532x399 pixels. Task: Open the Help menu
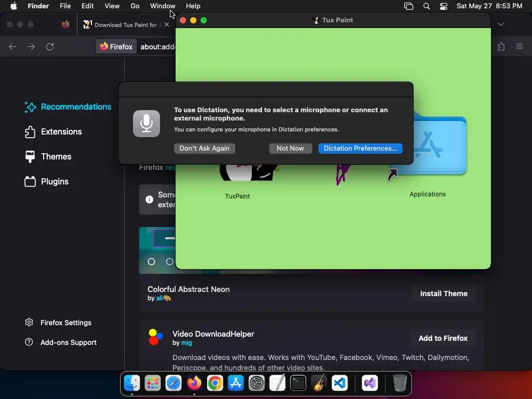(193, 6)
